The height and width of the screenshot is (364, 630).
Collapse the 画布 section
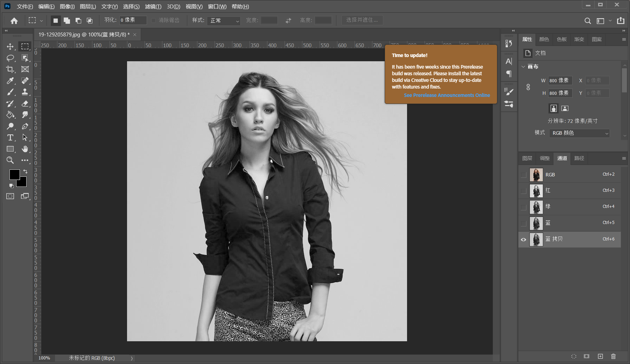(524, 66)
